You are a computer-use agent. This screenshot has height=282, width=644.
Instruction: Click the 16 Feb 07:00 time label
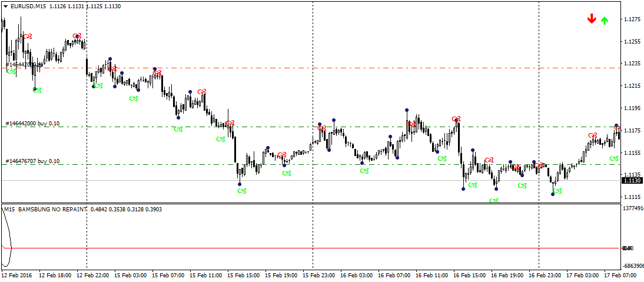[x=394, y=276]
